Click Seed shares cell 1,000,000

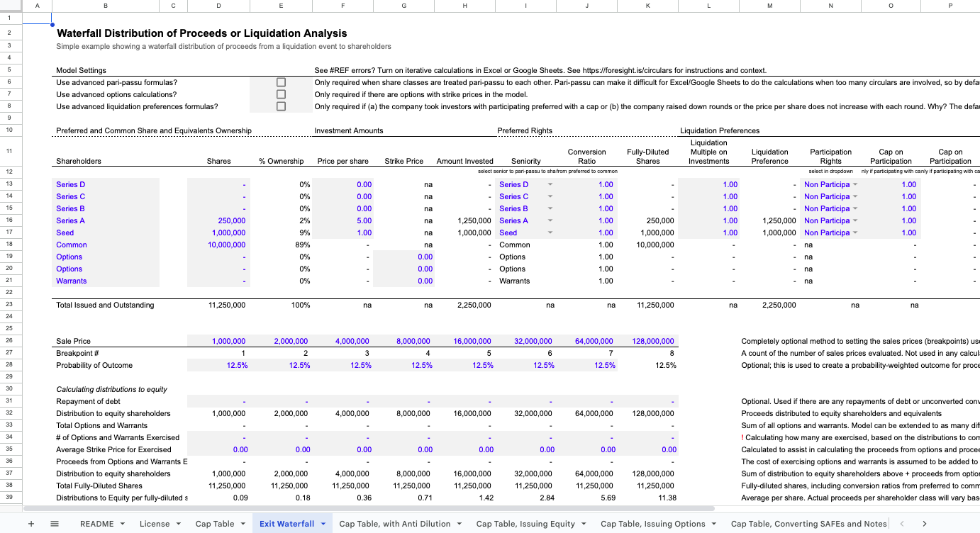(x=218, y=232)
